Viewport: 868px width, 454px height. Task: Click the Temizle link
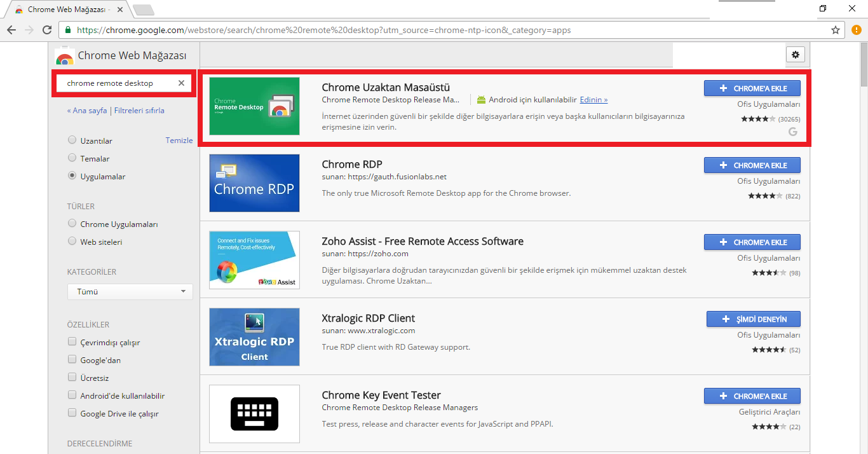pyautogui.click(x=179, y=141)
